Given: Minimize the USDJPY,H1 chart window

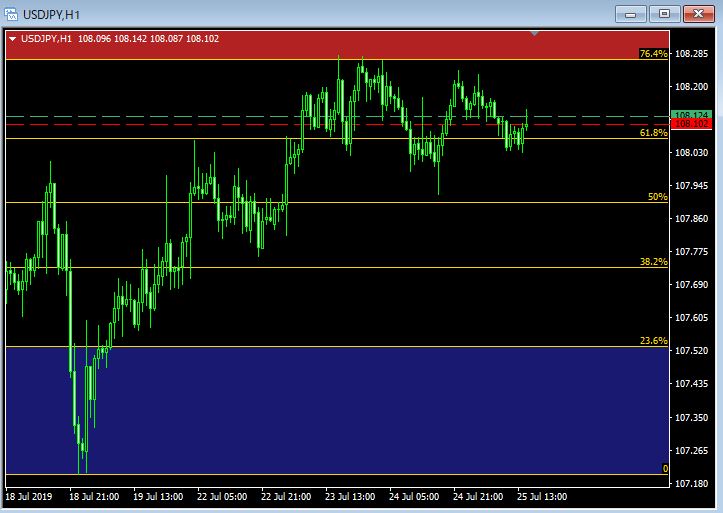Looking at the screenshot, I should click(x=630, y=14).
